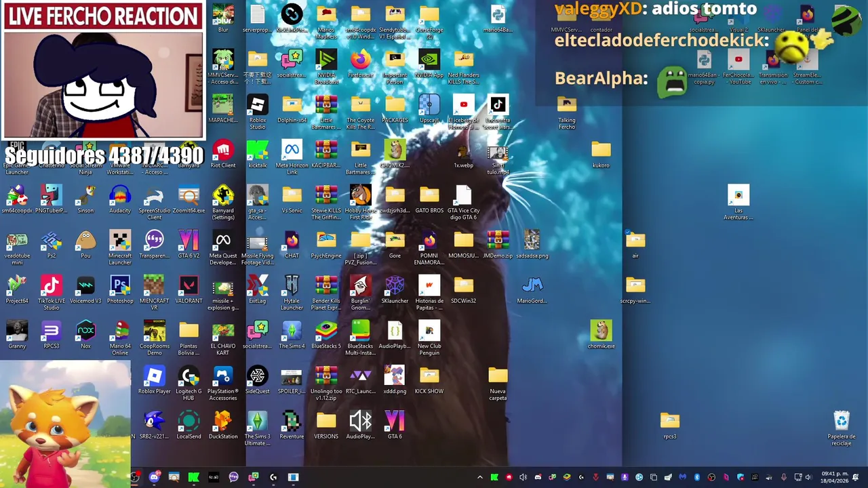Open the LocalSend shortcut
Screen dimensions: 868x488
(189, 425)
